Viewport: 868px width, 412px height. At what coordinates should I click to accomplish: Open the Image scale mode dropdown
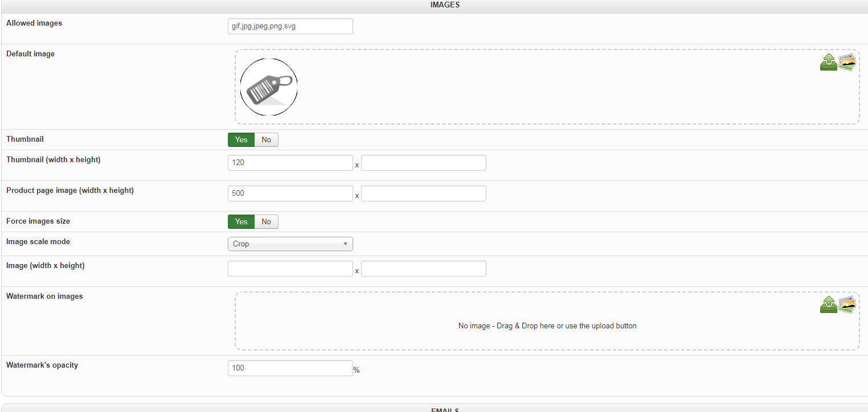tap(290, 244)
